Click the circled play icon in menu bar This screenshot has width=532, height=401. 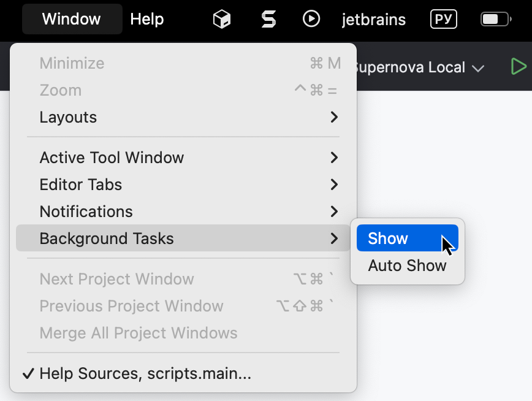click(x=311, y=19)
